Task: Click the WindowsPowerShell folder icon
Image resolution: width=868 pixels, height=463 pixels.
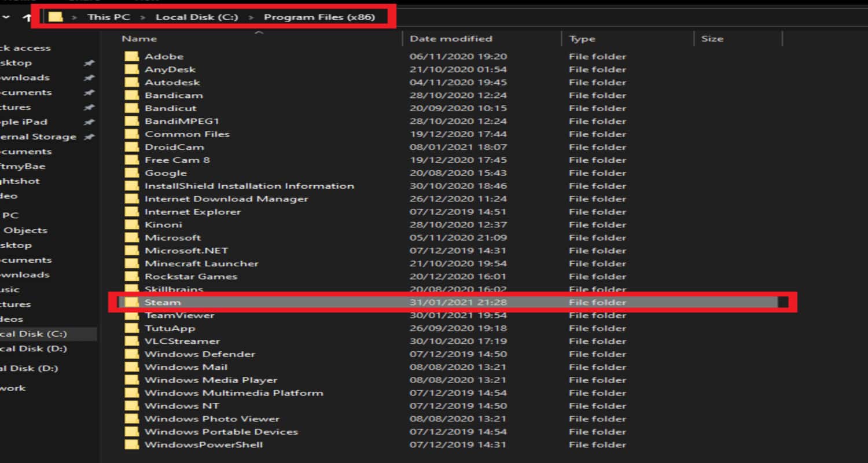Action: click(133, 444)
